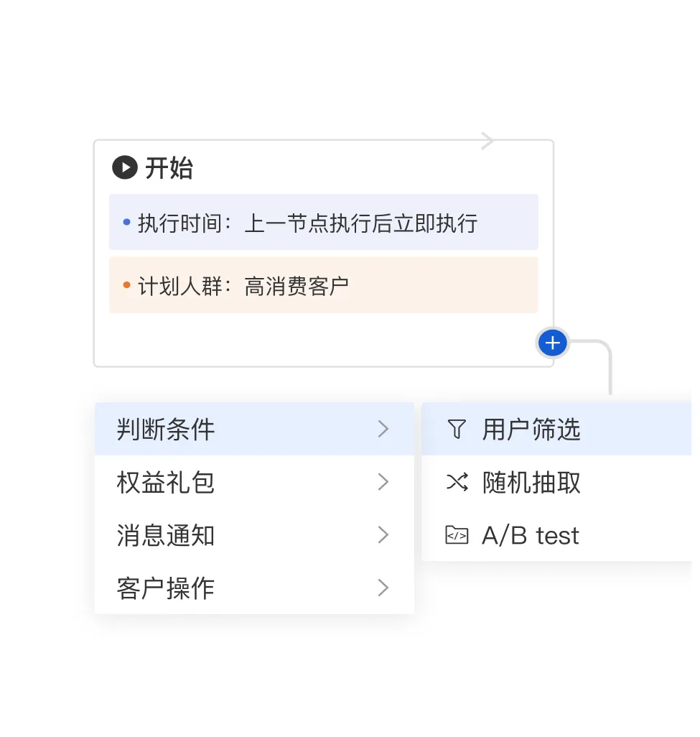Select 客户操作 in the node menu
This screenshot has width=700, height=737.
pyautogui.click(x=166, y=588)
